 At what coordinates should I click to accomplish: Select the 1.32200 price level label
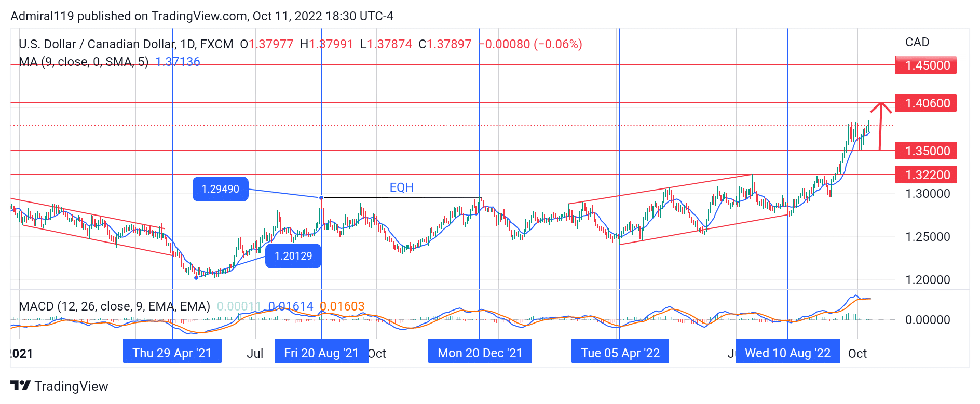[x=925, y=175]
